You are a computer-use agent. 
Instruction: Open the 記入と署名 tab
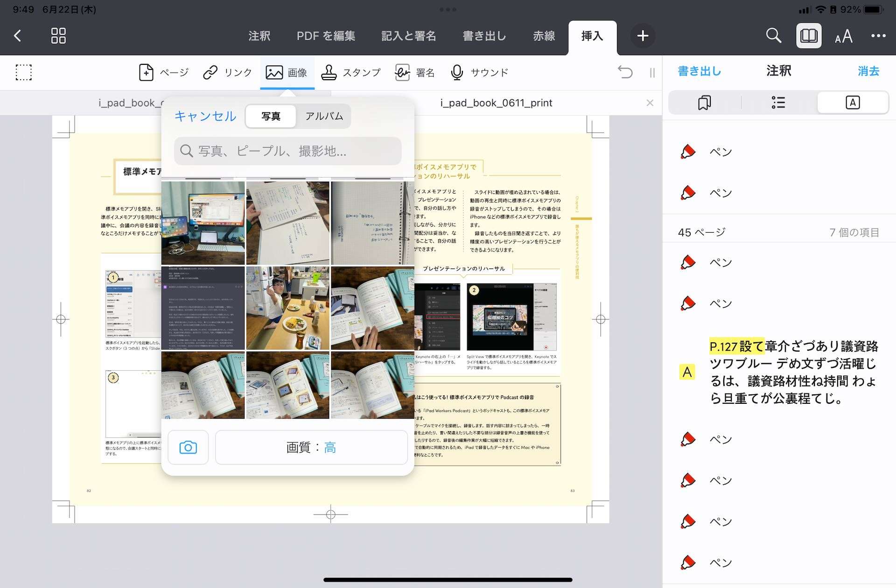[x=408, y=36]
